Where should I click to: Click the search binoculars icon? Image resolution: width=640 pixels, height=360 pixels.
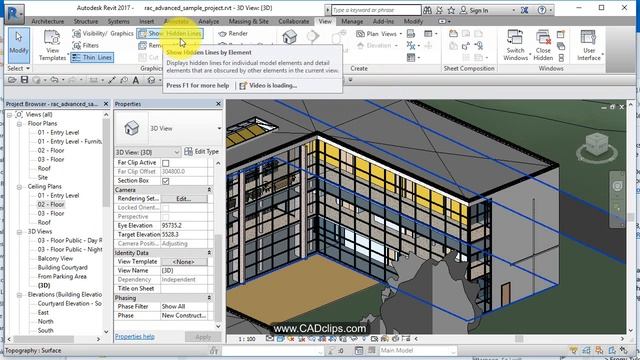coord(427,10)
